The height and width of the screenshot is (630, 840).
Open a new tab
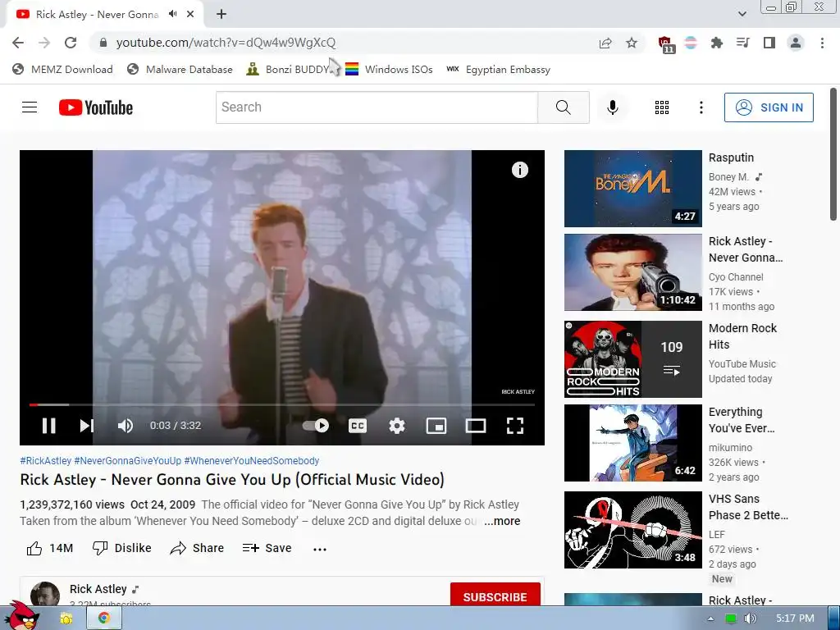coord(221,14)
